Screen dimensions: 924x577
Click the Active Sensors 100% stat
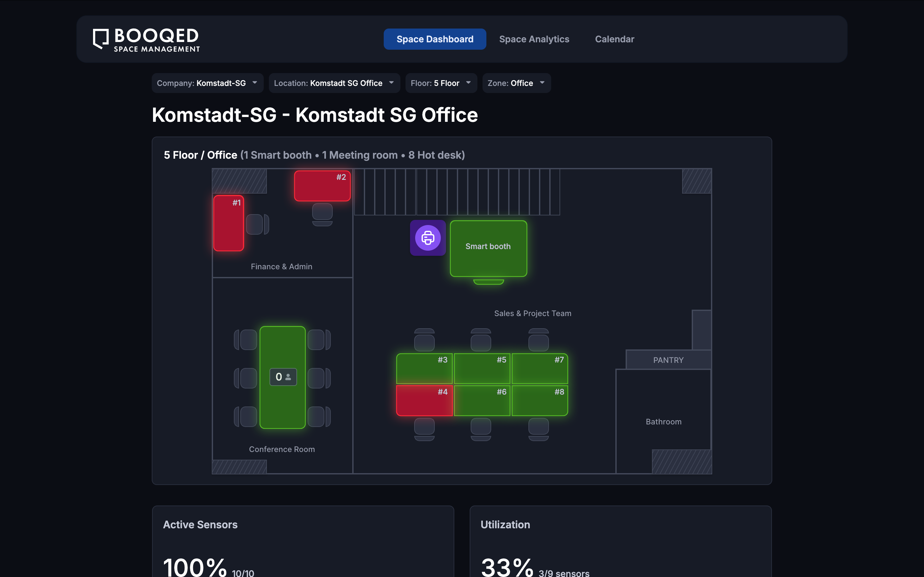(x=195, y=564)
